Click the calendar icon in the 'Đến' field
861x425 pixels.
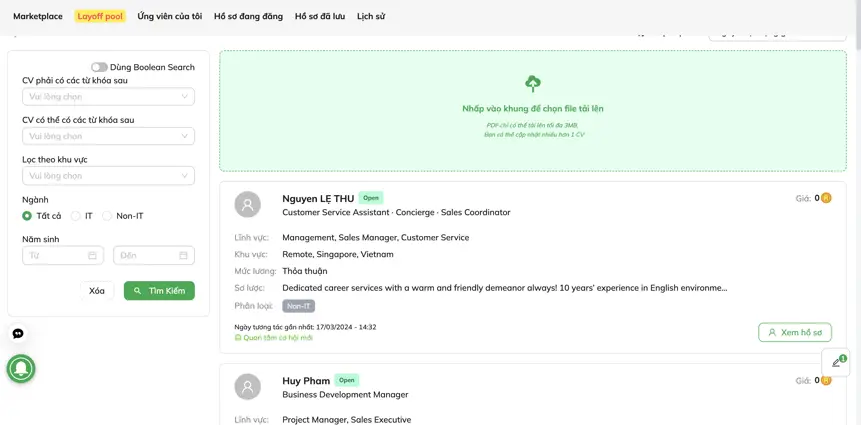183,256
